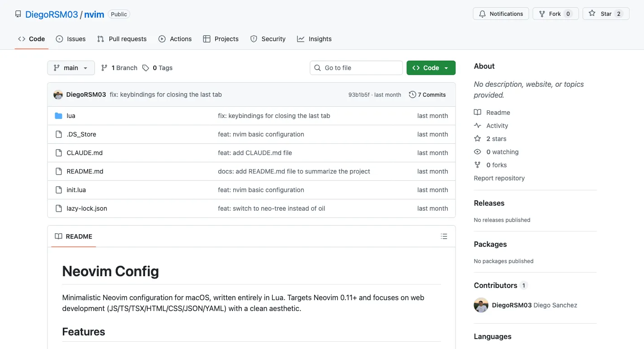Click the Notifications bell icon
This screenshot has width=644, height=349.
482,14
